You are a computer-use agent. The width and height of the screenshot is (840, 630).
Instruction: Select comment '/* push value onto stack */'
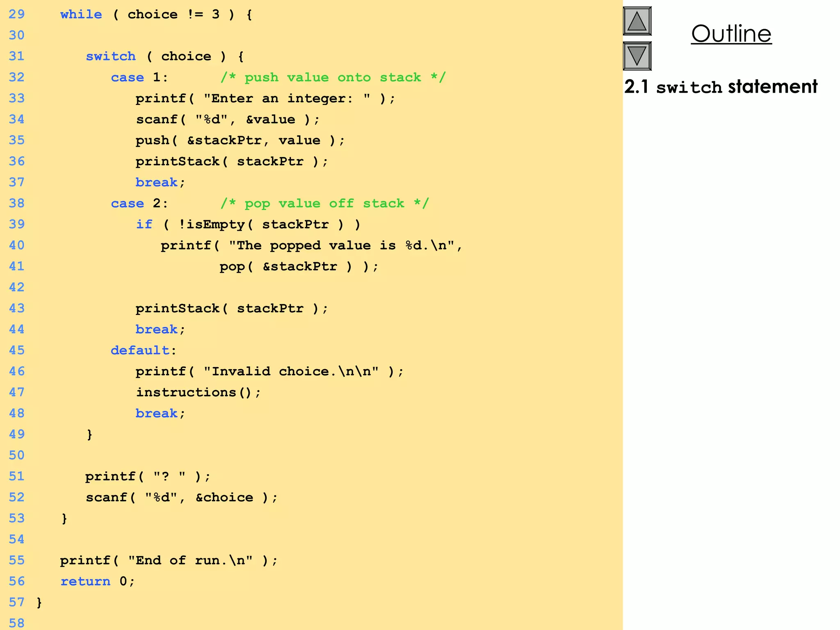coord(333,78)
